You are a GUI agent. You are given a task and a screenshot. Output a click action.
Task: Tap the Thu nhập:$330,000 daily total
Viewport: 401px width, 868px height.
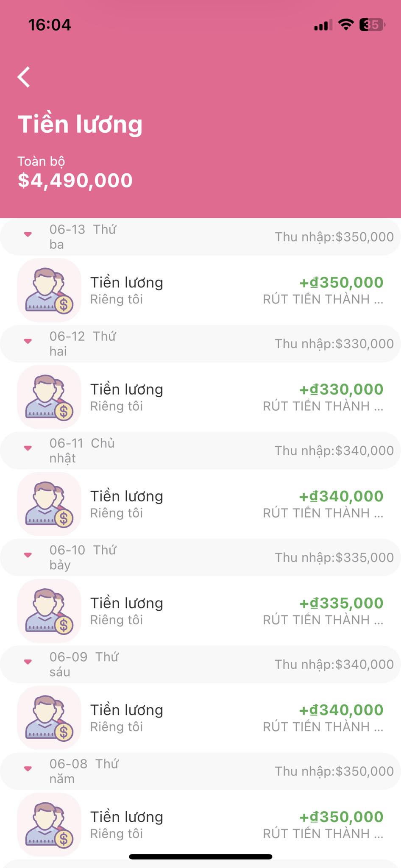334,344
